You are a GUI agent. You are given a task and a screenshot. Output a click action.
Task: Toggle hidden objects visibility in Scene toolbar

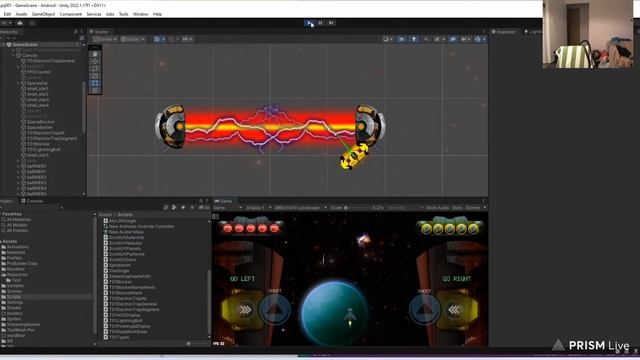pyautogui.click(x=453, y=39)
